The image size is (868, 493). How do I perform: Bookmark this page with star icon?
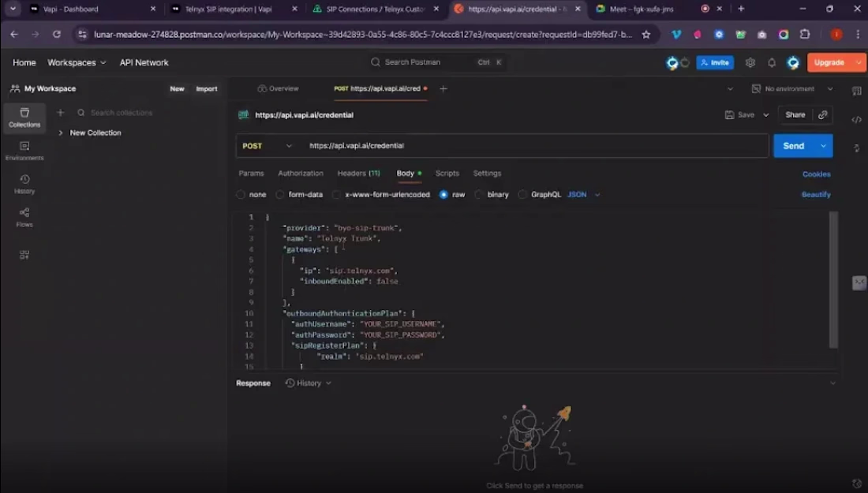646,34
